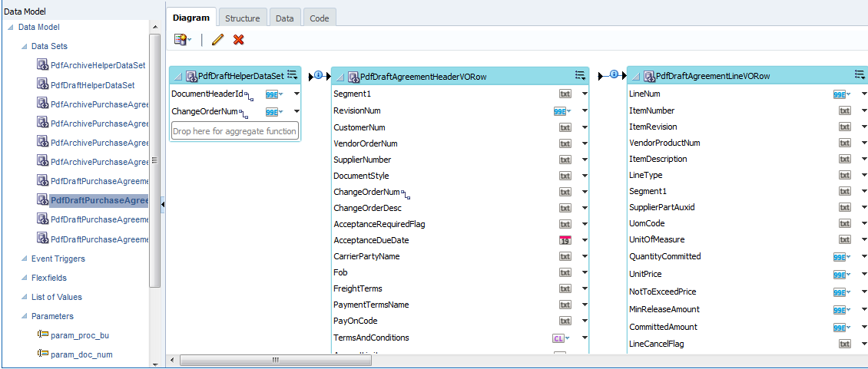
Task: Click number type icon for RevisionNum
Action: click(562, 111)
